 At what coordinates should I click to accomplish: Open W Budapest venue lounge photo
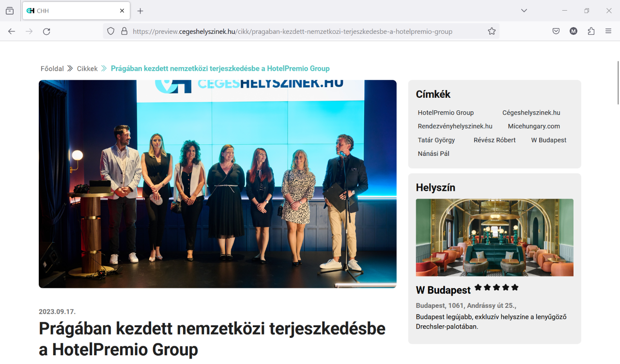click(x=495, y=238)
